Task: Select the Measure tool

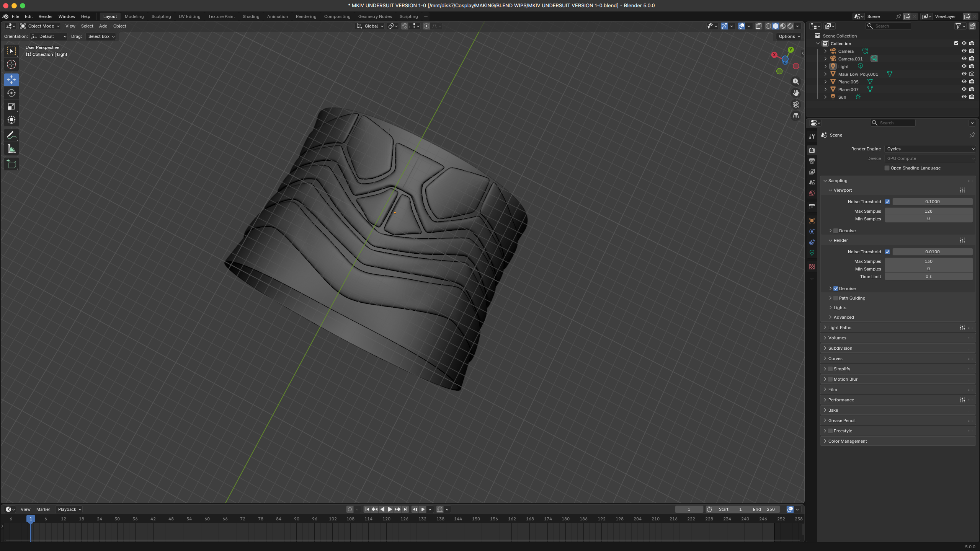Action: tap(11, 148)
